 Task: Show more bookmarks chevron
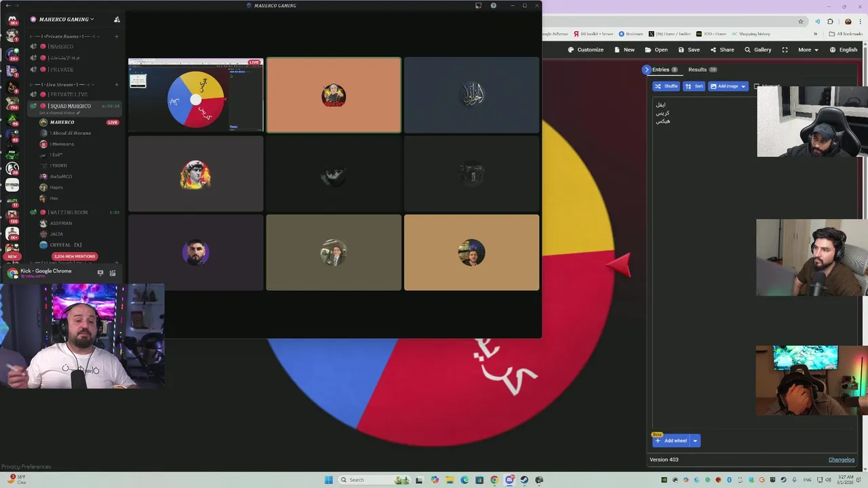(x=816, y=34)
